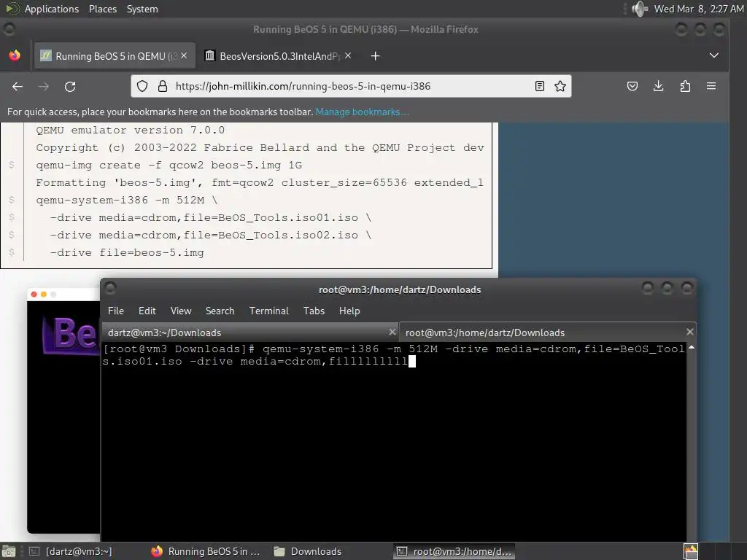
Task: Show site security padlock info
Action: pyautogui.click(x=163, y=86)
